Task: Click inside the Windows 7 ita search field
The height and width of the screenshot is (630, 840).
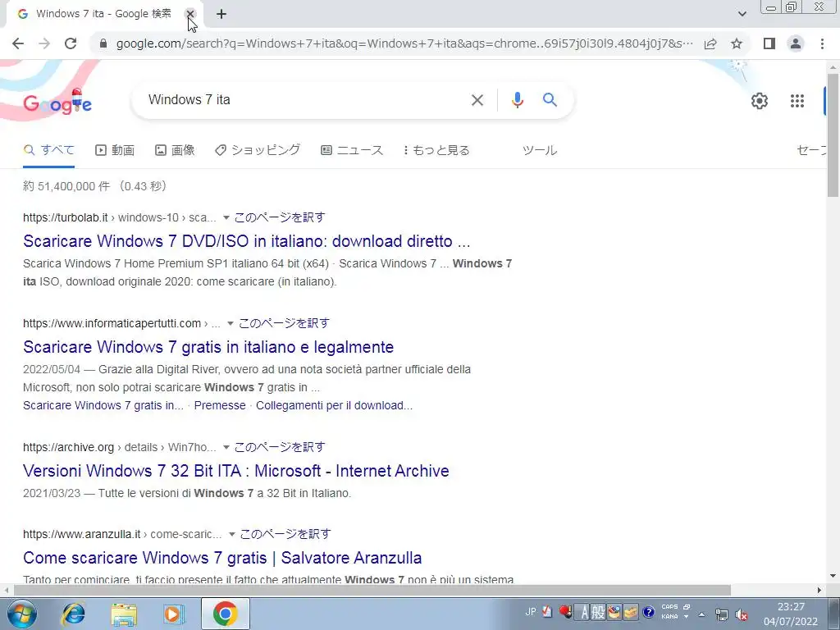Action: (300, 99)
